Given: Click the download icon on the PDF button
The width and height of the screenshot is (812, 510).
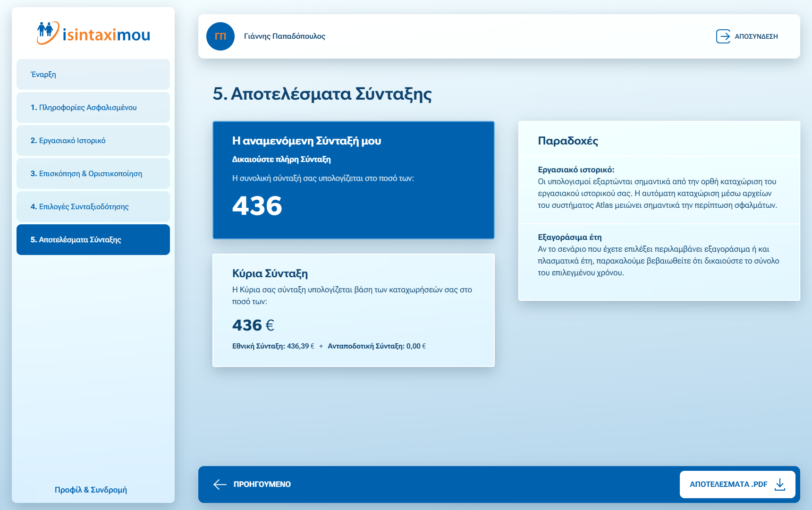Looking at the screenshot, I should point(780,484).
